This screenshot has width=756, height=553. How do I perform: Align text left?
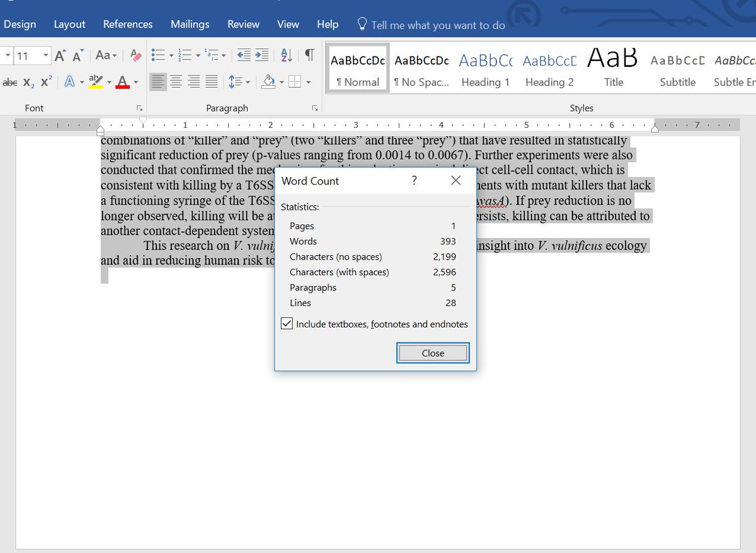pyautogui.click(x=158, y=82)
